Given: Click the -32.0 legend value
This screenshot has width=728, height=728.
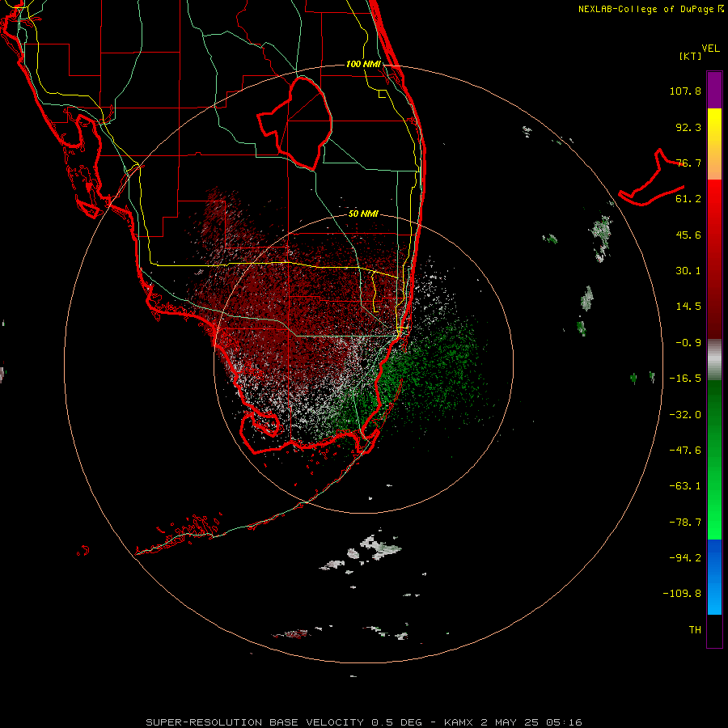Looking at the screenshot, I should pyautogui.click(x=685, y=415).
